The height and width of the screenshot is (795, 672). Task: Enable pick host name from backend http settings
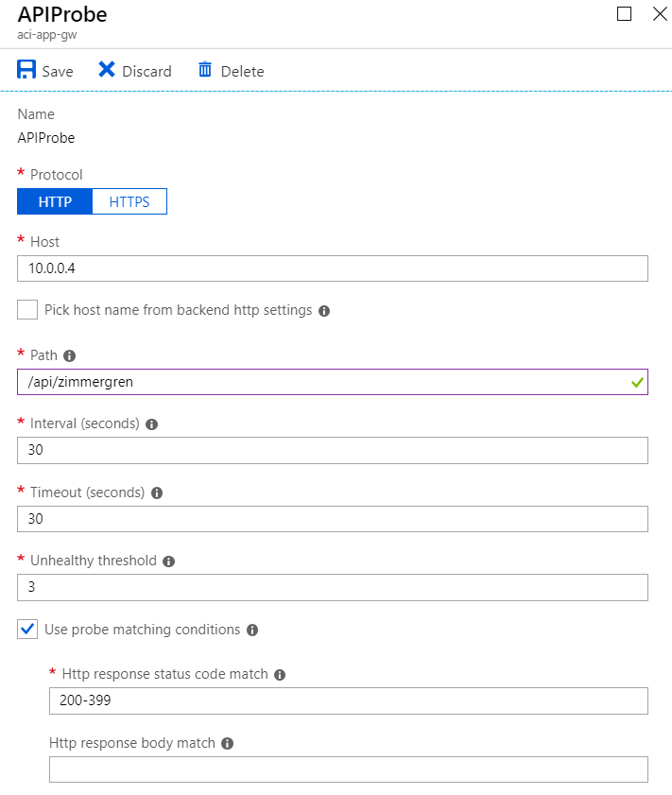pyautogui.click(x=26, y=310)
